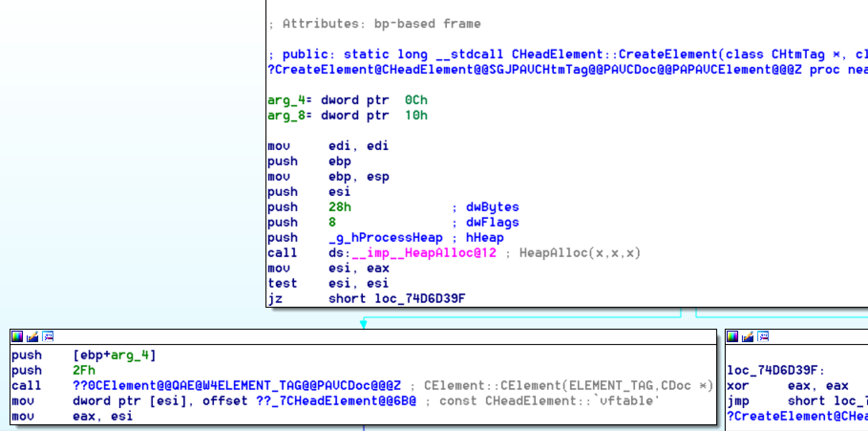This screenshot has height=431, width=868.
Task: Select the 2Fh pushed constant
Action: [84, 370]
